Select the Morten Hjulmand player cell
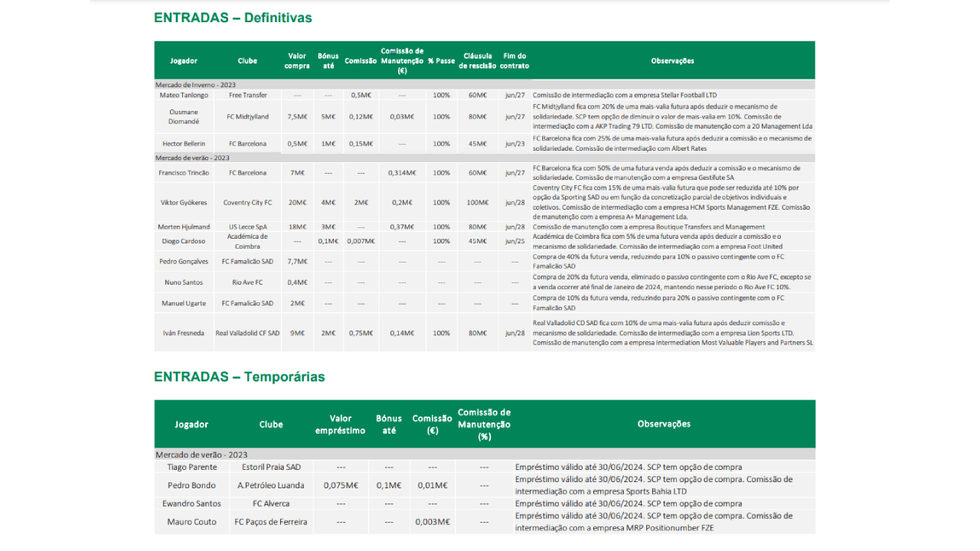Image resolution: width=980 pixels, height=551 pixels. [x=184, y=227]
